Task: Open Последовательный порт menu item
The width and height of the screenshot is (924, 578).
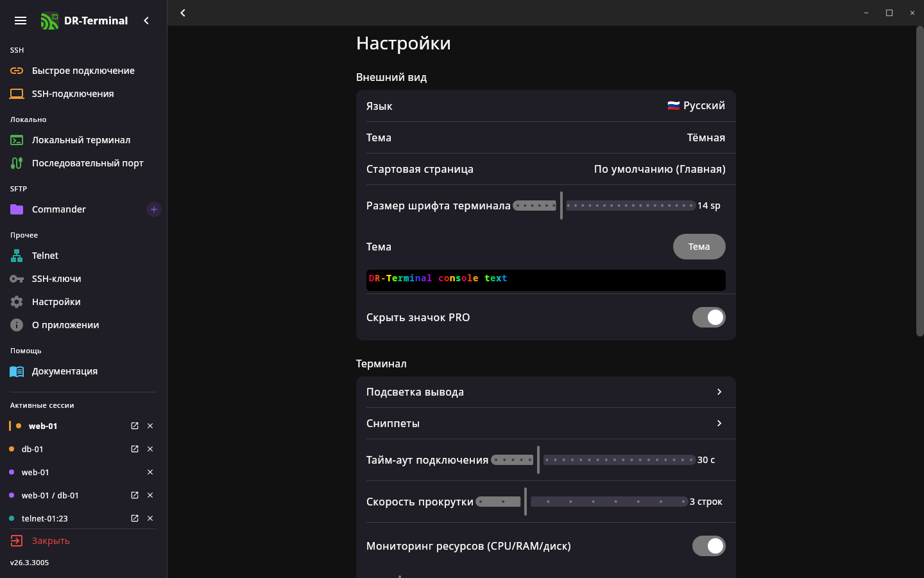Action: pyautogui.click(x=83, y=163)
